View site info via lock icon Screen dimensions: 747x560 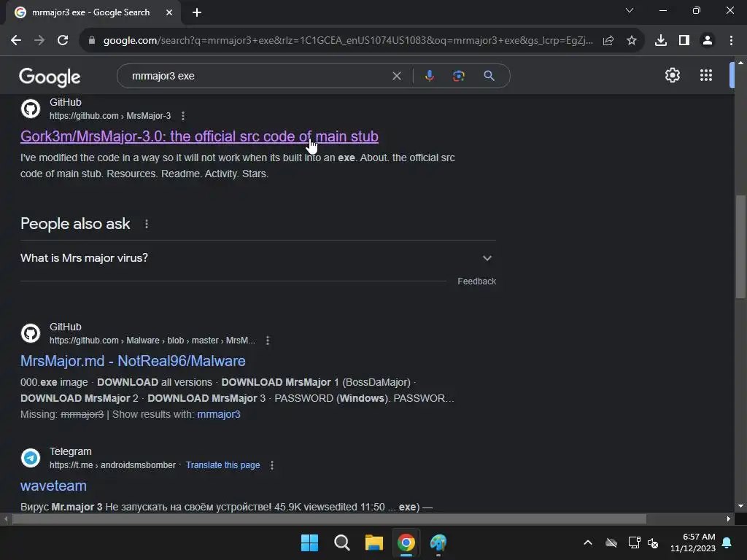click(x=92, y=41)
